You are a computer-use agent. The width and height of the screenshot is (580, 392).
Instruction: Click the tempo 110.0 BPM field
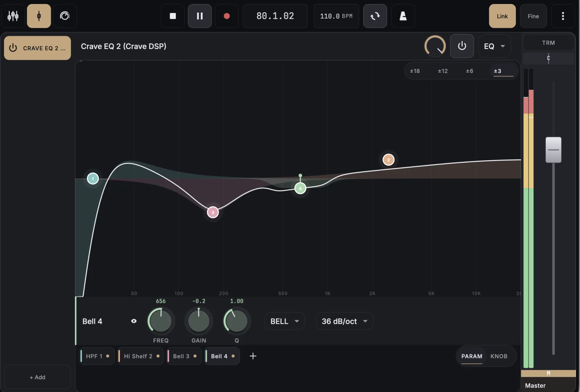click(x=336, y=16)
